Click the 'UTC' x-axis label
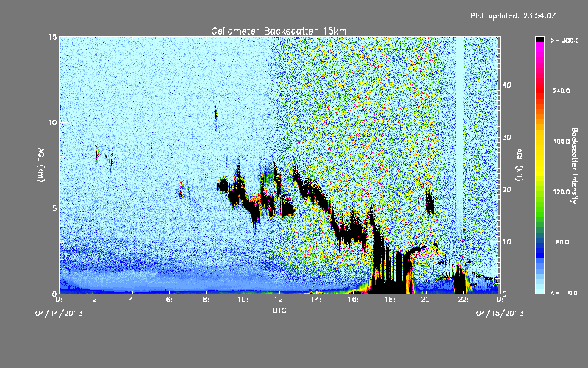 point(279,310)
